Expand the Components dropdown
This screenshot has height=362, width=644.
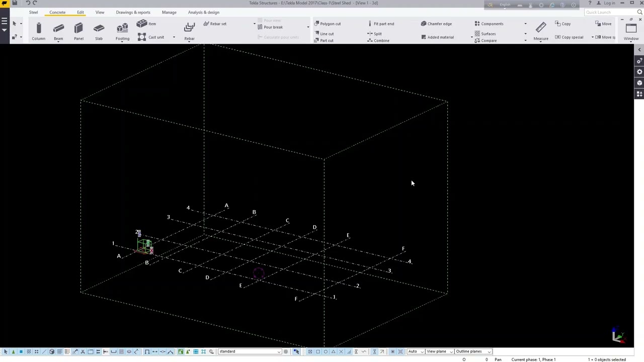click(x=525, y=24)
